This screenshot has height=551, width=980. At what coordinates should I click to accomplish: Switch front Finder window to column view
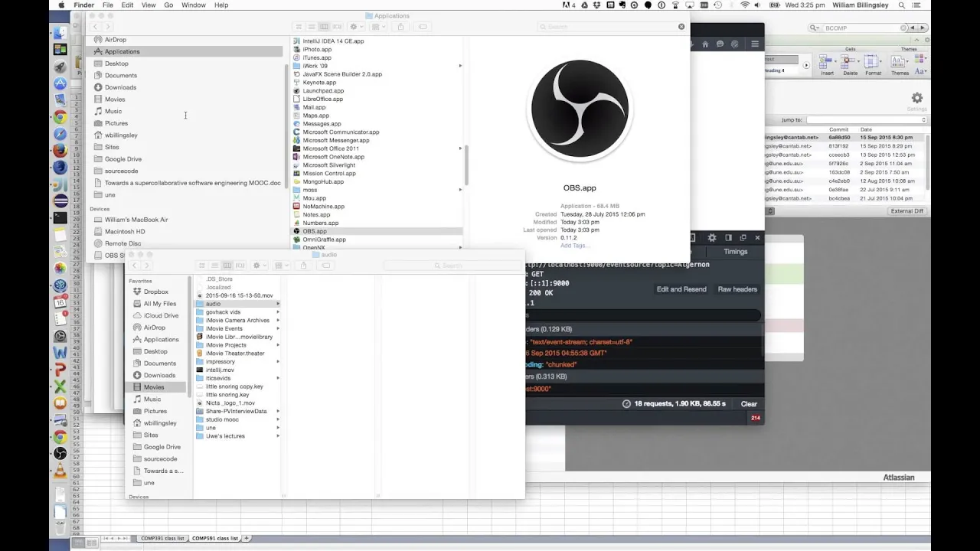227,266
